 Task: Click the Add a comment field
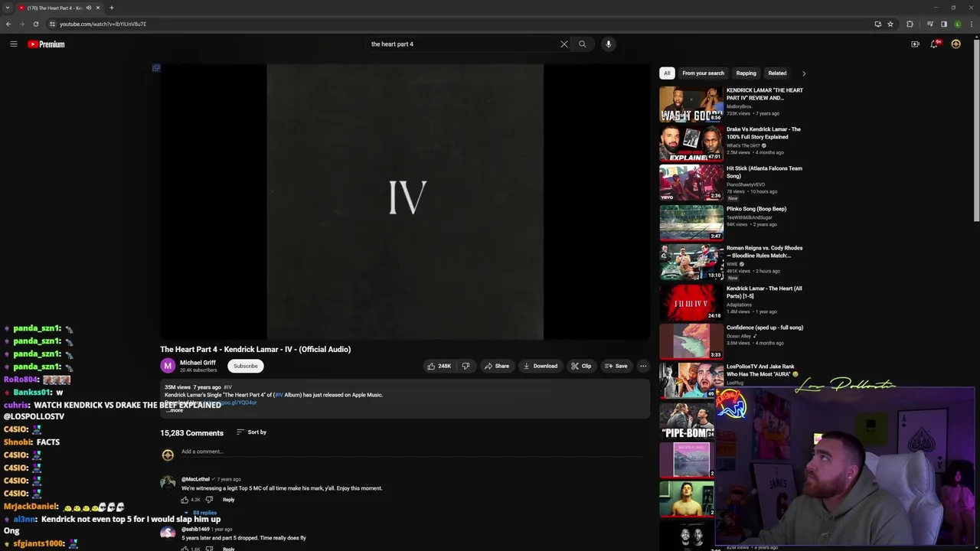click(x=413, y=452)
